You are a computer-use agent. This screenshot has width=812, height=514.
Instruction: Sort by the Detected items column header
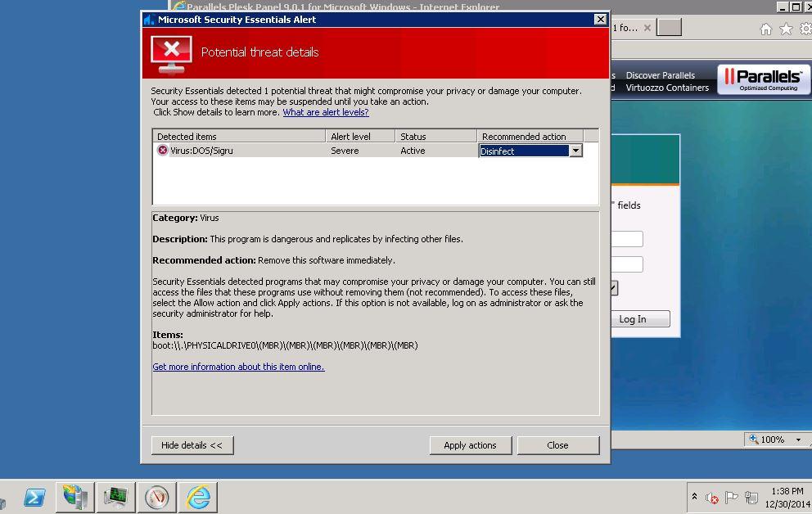point(239,136)
